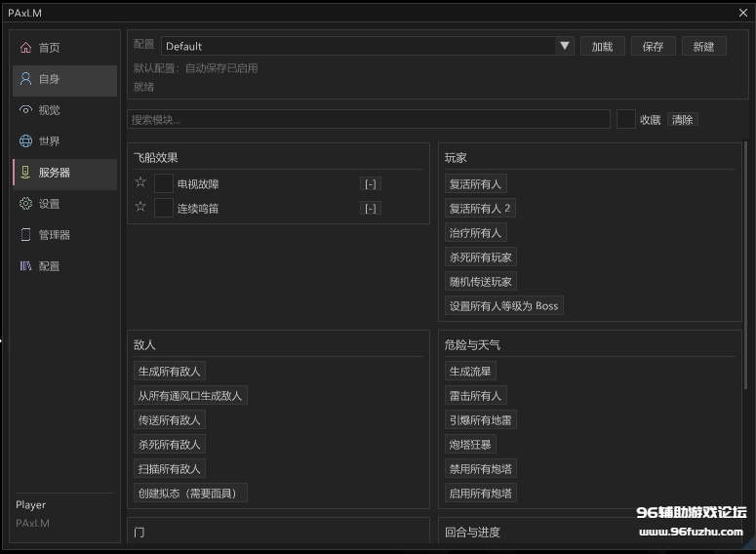Click 生成所有敌人 button
This screenshot has height=554, width=756.
coord(169,371)
